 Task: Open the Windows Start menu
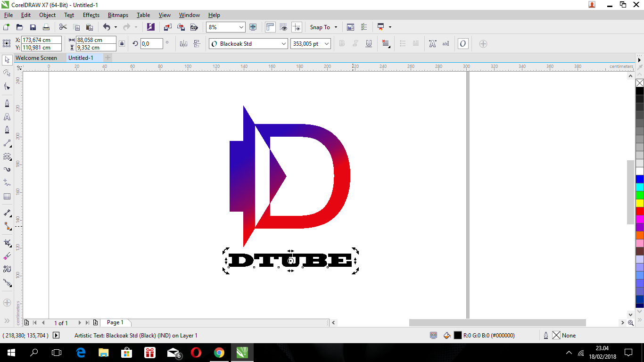11,353
